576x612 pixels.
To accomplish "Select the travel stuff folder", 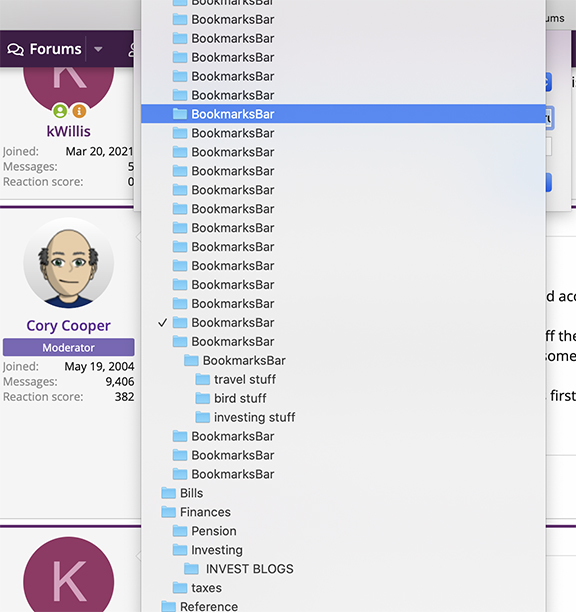I will 343,379.
